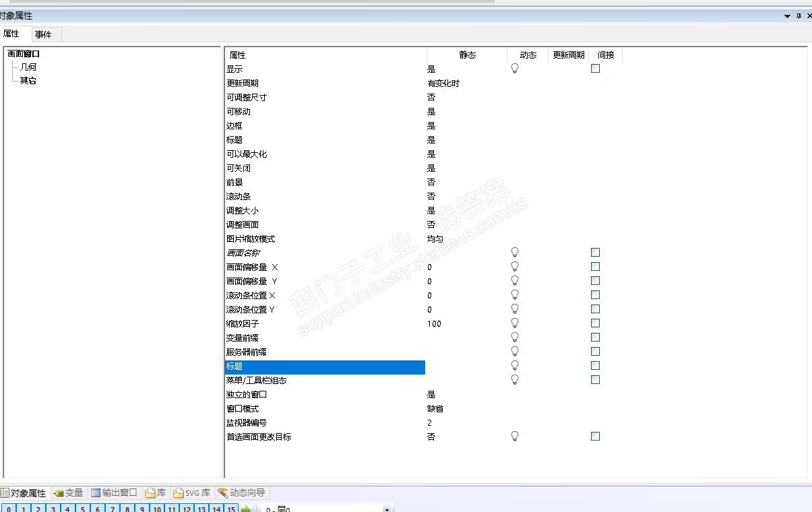The width and height of the screenshot is (812, 512).
Task: Open the 输出窗口 bottom tab
Action: point(115,493)
